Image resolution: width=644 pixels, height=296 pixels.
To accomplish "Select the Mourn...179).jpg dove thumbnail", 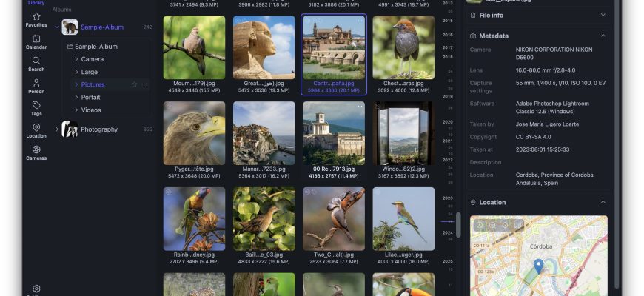I will [x=194, y=47].
